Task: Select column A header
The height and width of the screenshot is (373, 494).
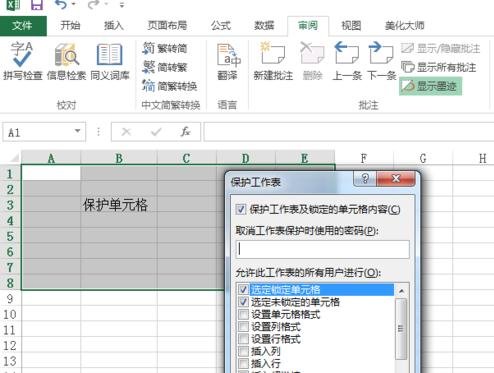Action: [51, 158]
